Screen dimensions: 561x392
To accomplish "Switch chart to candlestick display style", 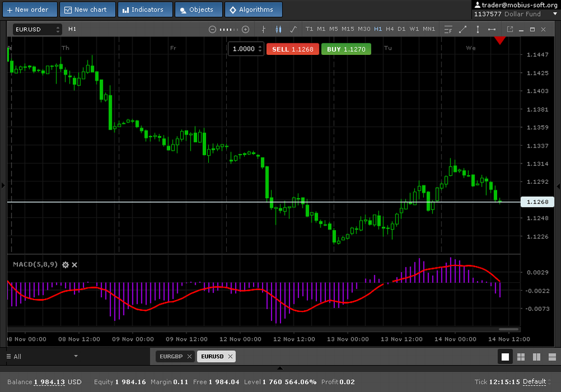I will tap(278, 29).
